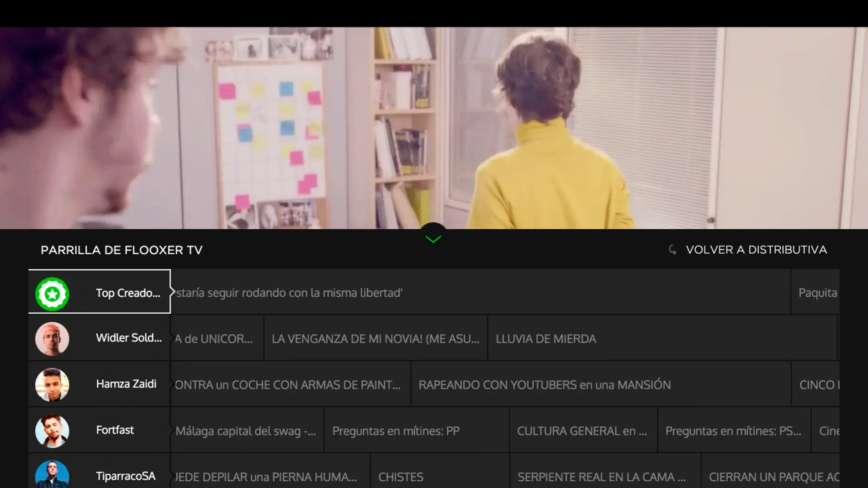Open 'Málaga capital del swag' program
Image resolution: width=868 pixels, height=488 pixels.
click(x=247, y=430)
